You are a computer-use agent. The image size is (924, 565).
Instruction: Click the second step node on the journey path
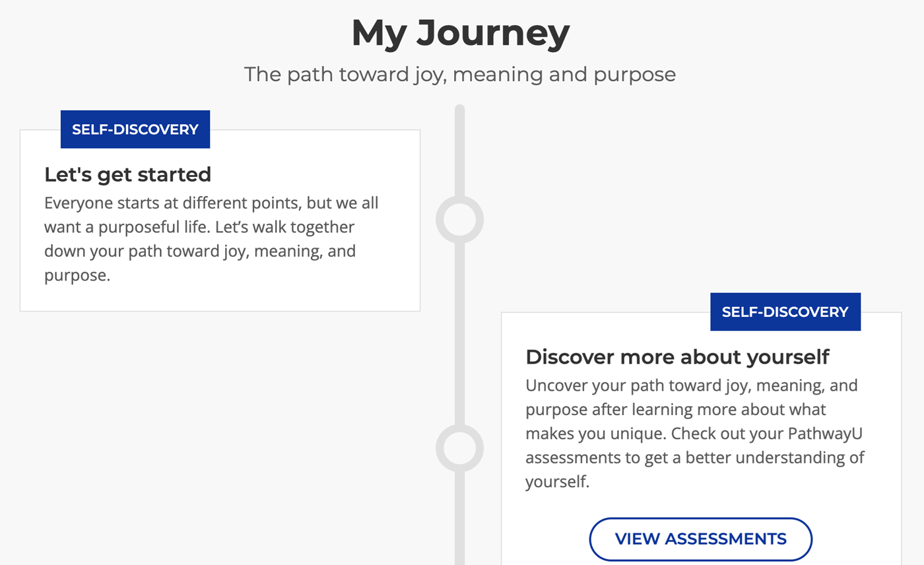pos(460,448)
